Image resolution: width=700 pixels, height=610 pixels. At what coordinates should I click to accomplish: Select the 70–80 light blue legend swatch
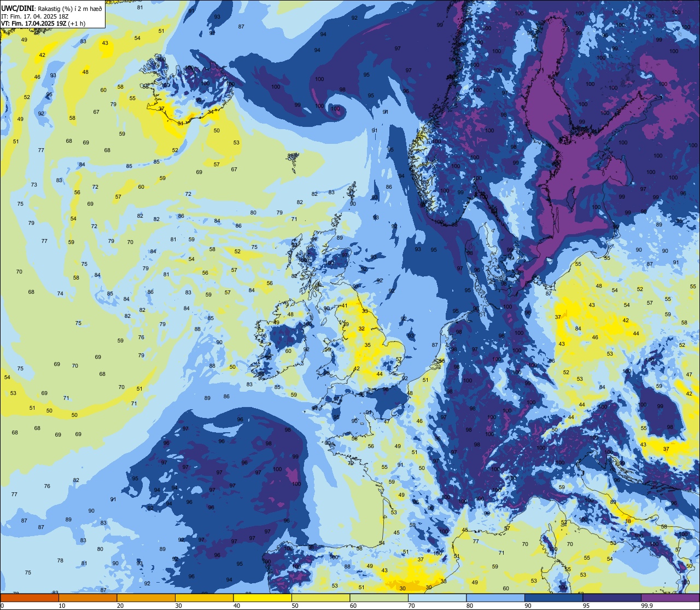point(437,598)
